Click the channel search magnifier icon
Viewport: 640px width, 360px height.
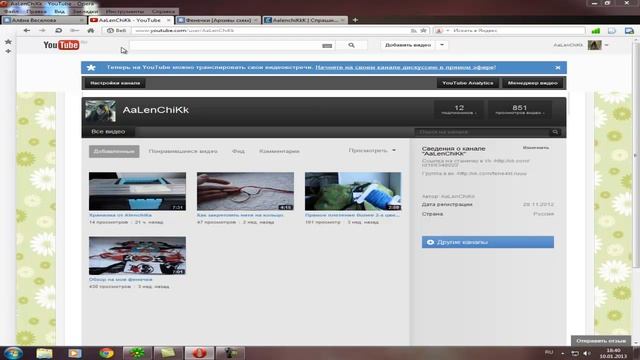pyautogui.click(x=555, y=132)
